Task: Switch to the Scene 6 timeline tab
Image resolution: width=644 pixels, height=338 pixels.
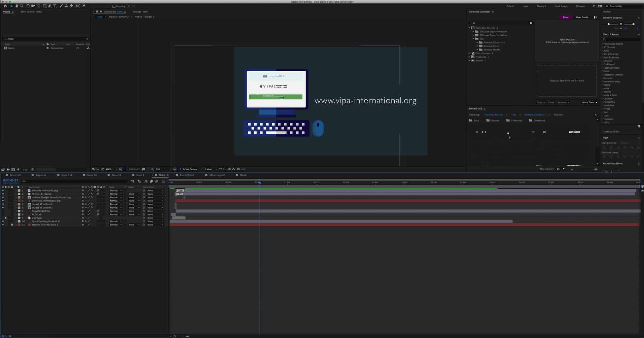Action: (x=140, y=175)
